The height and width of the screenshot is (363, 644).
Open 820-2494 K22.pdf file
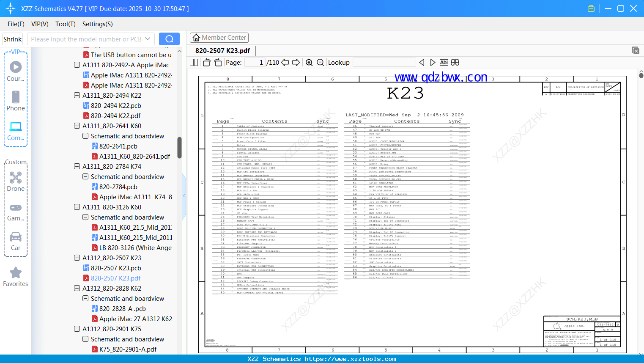pos(112,116)
